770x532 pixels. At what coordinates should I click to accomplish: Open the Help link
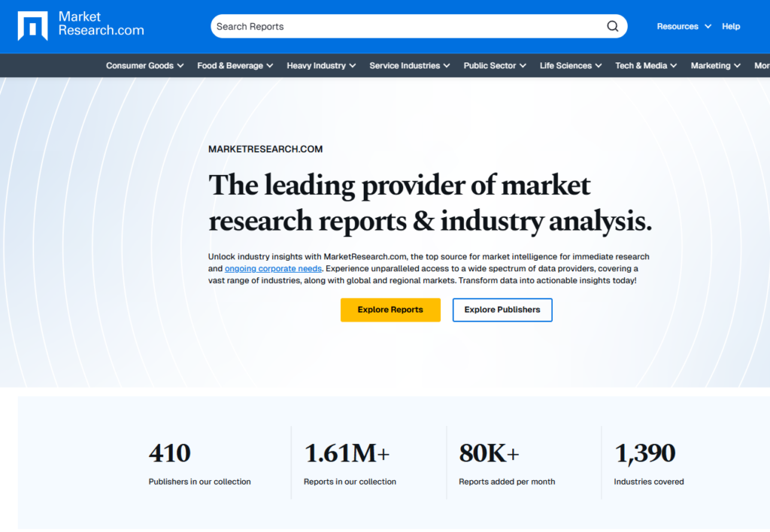coord(731,26)
